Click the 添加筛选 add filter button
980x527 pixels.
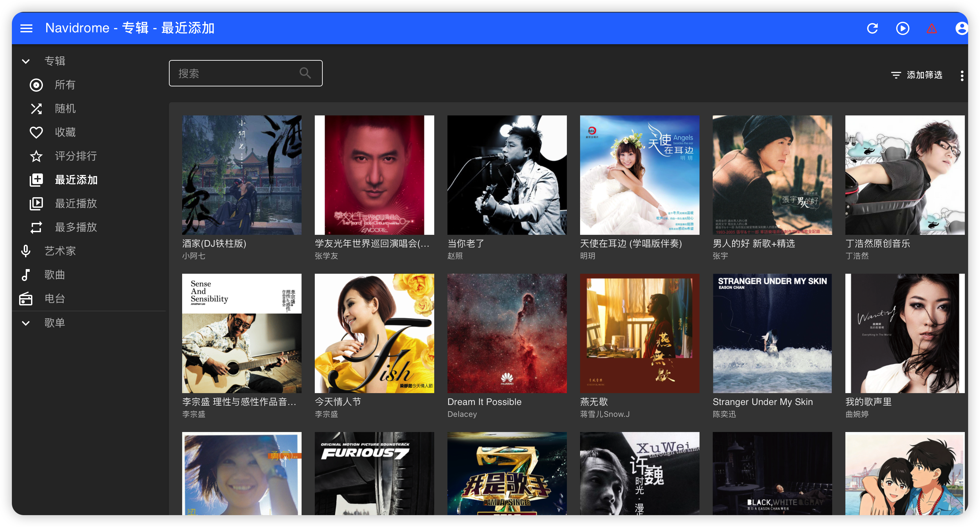pyautogui.click(x=917, y=75)
